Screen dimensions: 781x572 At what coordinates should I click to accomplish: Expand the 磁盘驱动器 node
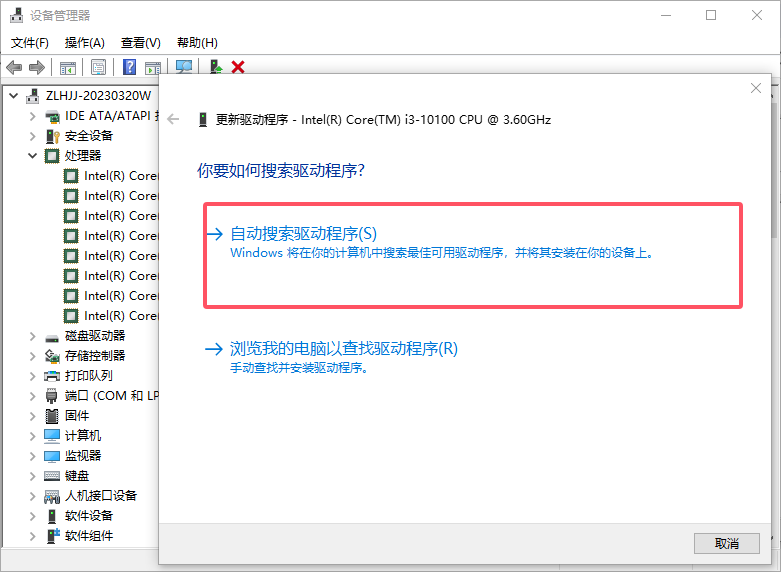coord(33,336)
